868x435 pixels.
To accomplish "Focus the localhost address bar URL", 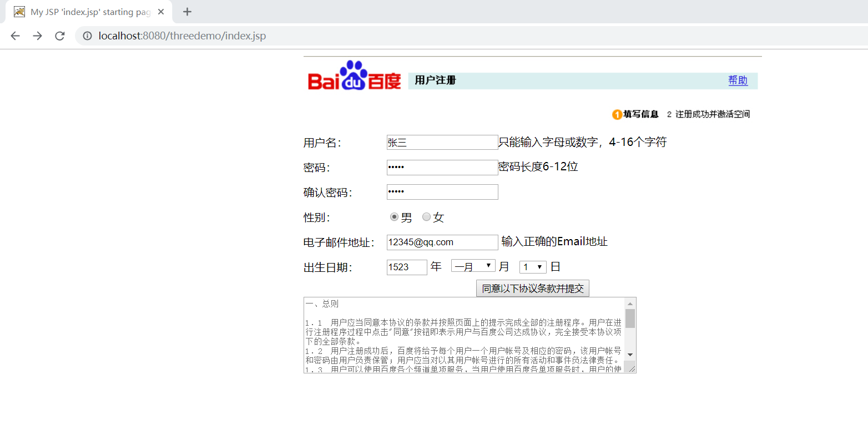I will pyautogui.click(x=182, y=36).
